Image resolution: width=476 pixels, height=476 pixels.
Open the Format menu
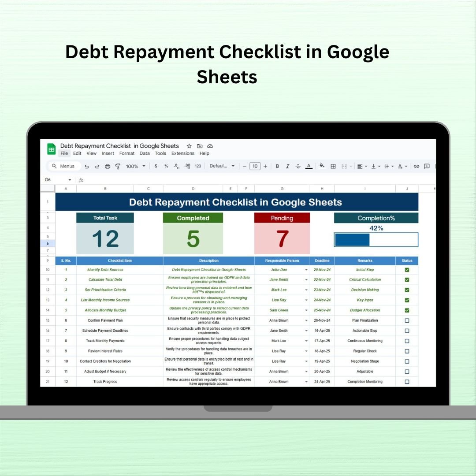pyautogui.click(x=127, y=154)
